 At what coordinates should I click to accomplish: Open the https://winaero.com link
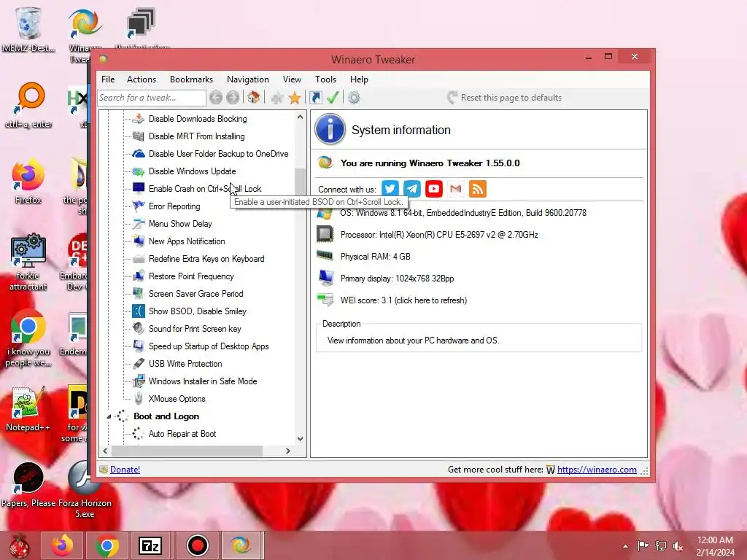(x=597, y=470)
